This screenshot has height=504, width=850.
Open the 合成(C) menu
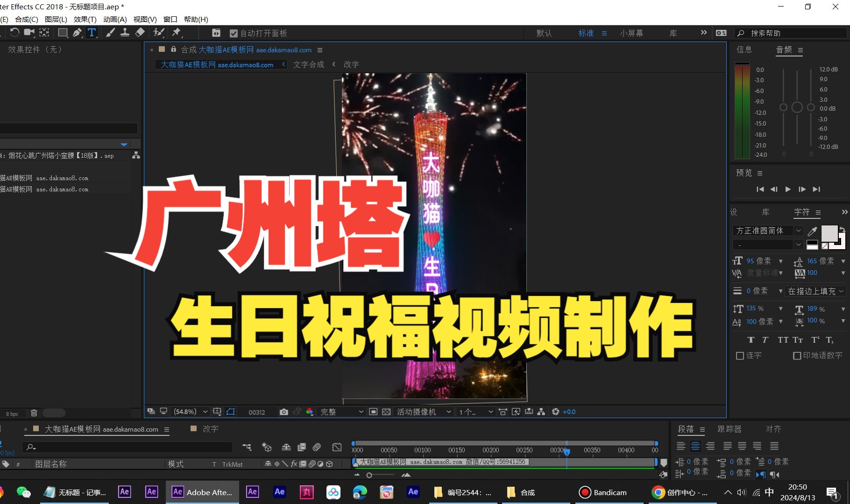(27, 19)
